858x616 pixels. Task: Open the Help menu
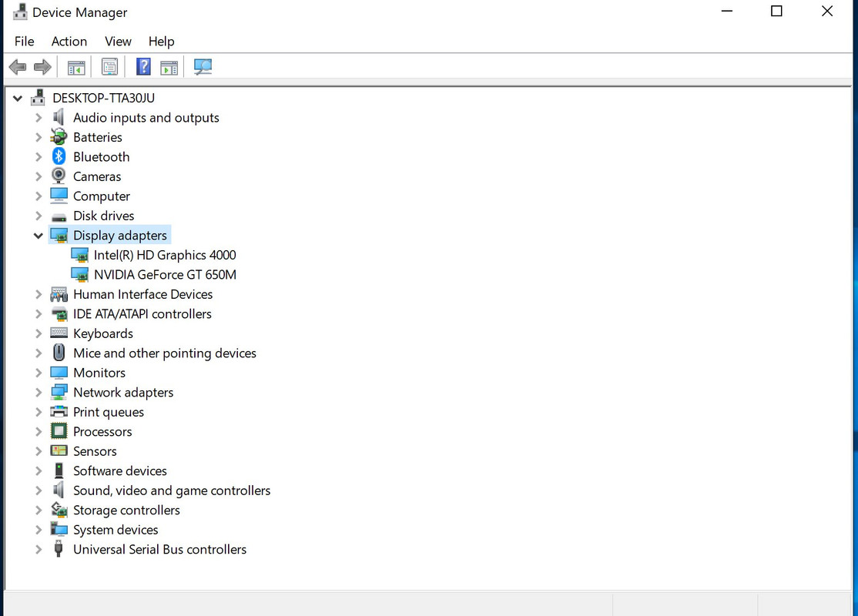click(x=162, y=41)
